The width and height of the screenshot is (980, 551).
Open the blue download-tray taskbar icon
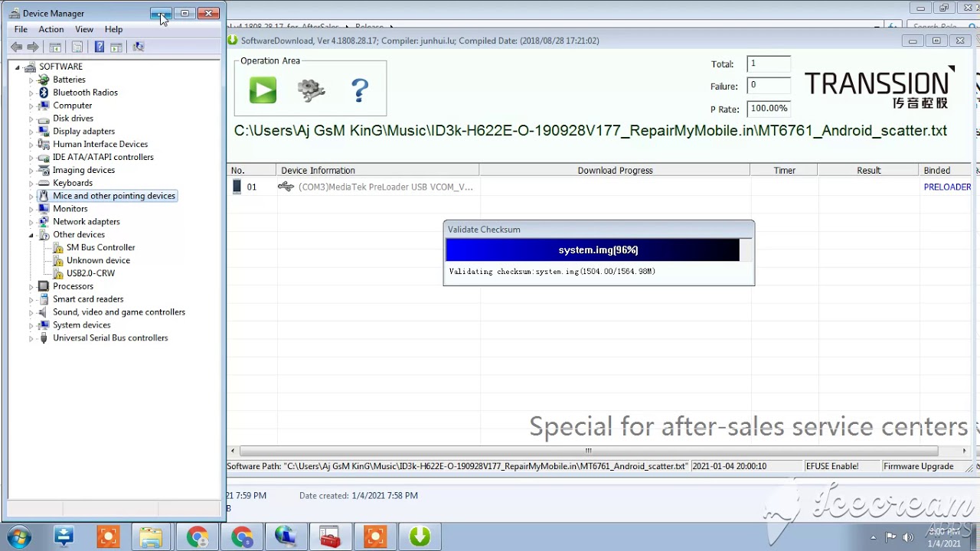coord(64,537)
